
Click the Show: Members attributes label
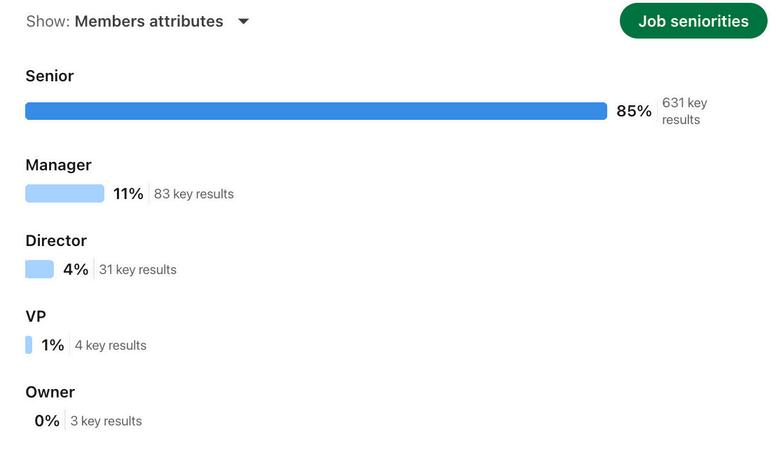pyautogui.click(x=124, y=21)
